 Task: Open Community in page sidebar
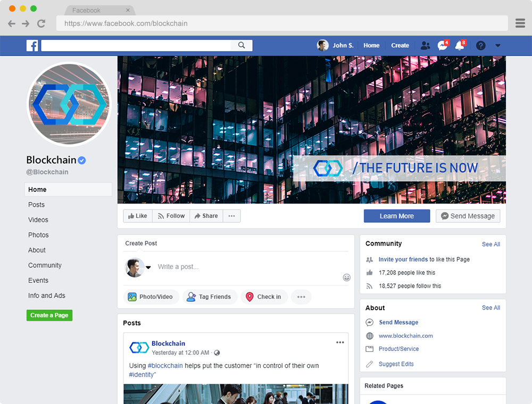45,265
